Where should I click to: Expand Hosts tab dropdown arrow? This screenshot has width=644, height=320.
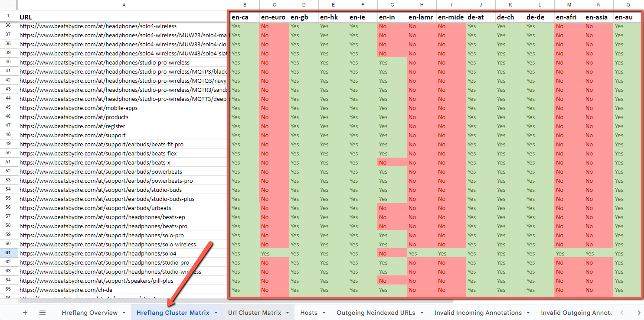324,313
